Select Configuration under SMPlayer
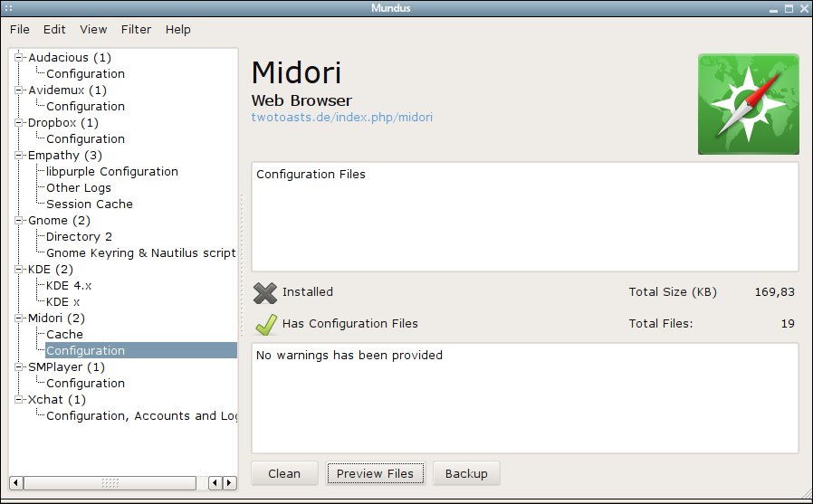This screenshot has width=813, height=504. tap(85, 384)
